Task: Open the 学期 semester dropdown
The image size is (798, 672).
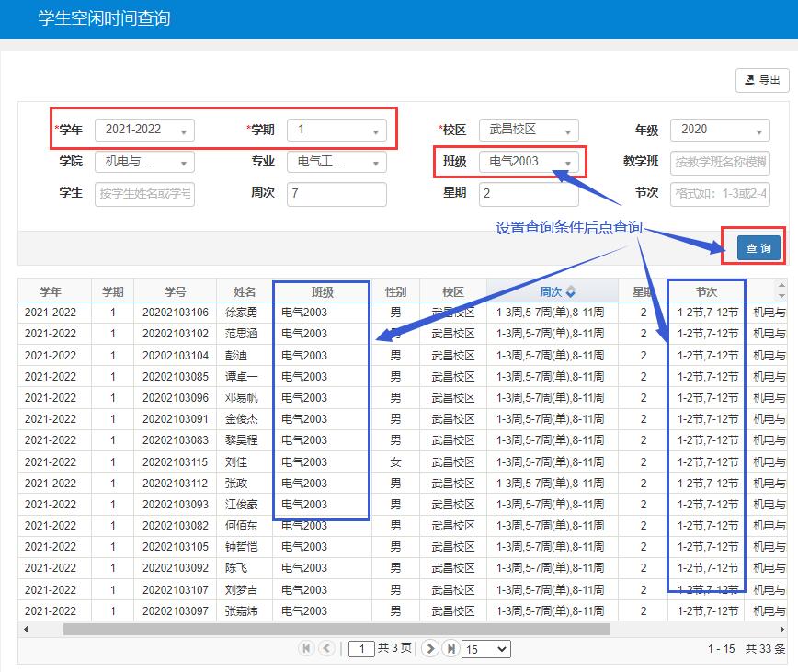Action: [x=336, y=131]
